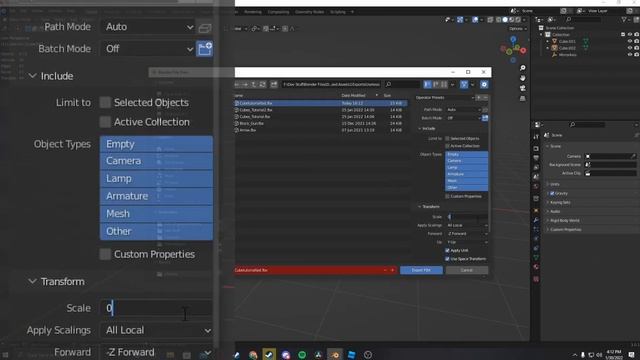Hide Cube.002 with its eye icon
This screenshot has height=360, width=640.
(x=630, y=48)
